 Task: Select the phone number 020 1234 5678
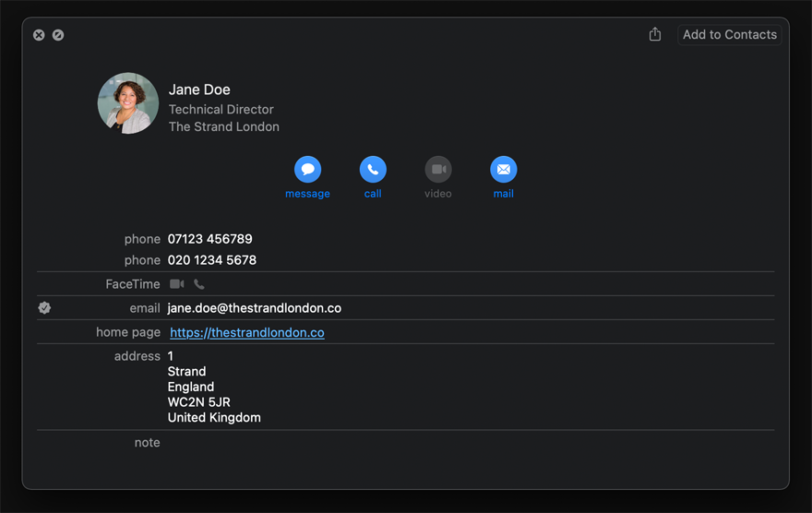(211, 260)
